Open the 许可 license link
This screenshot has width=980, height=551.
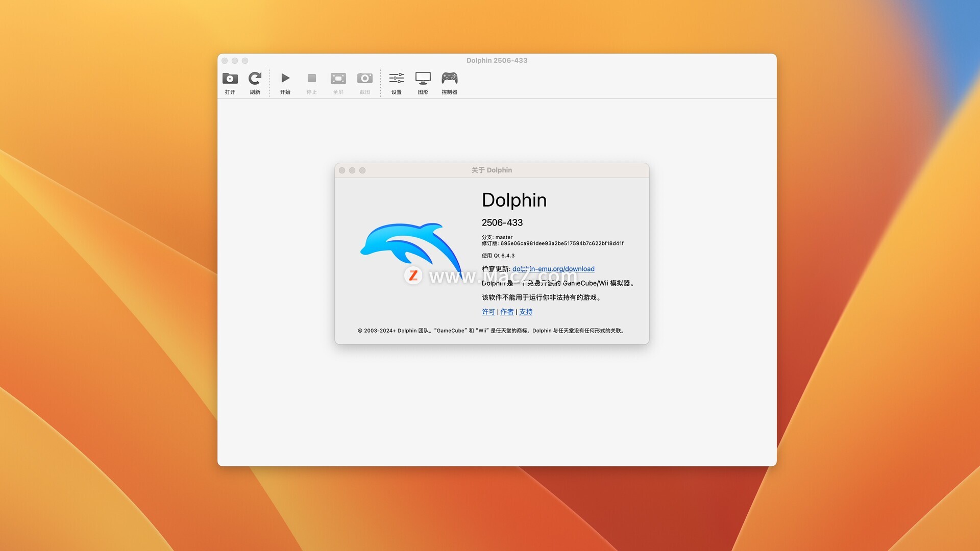click(x=488, y=312)
